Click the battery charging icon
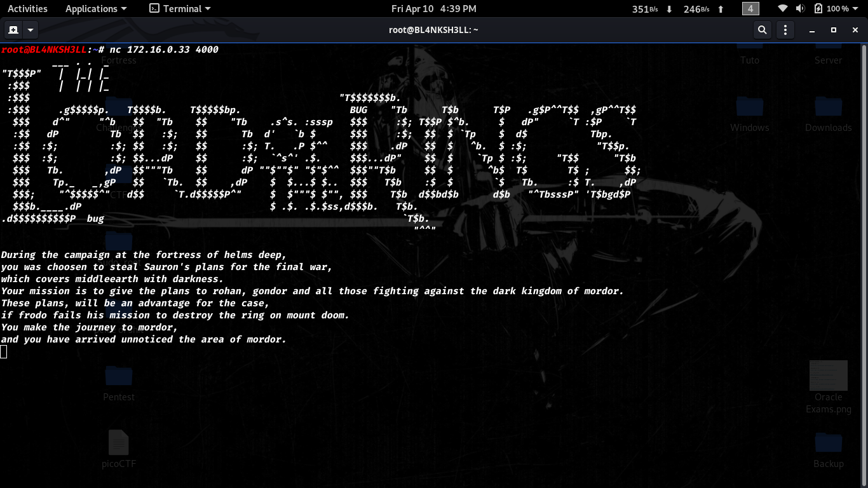This screenshot has height=488, width=868. (x=818, y=9)
